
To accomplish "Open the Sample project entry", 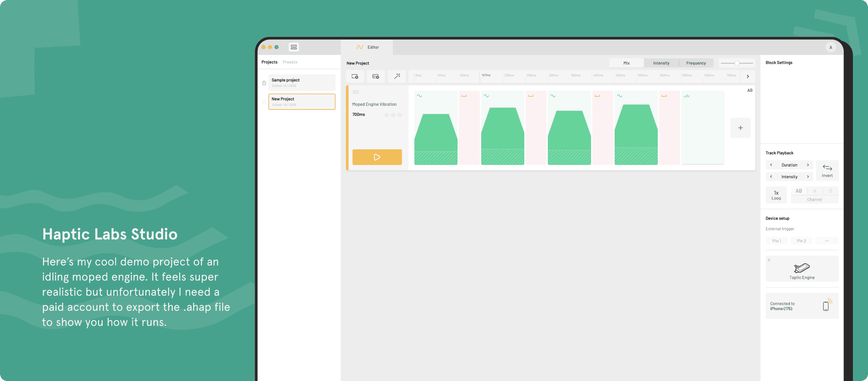I will click(x=302, y=83).
